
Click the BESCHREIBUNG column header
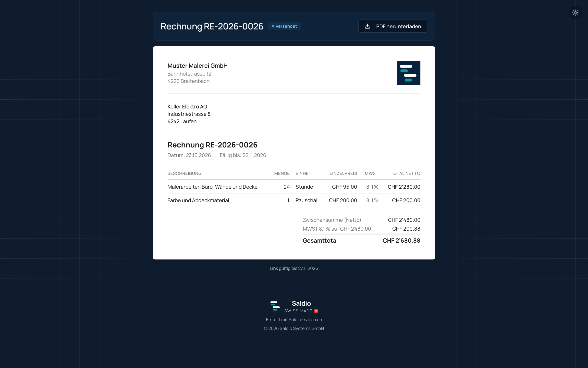pos(184,173)
